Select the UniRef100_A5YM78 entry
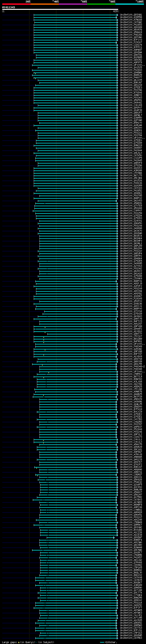Image resolution: width=146 pixels, height=644 pixels. click(x=131, y=30)
